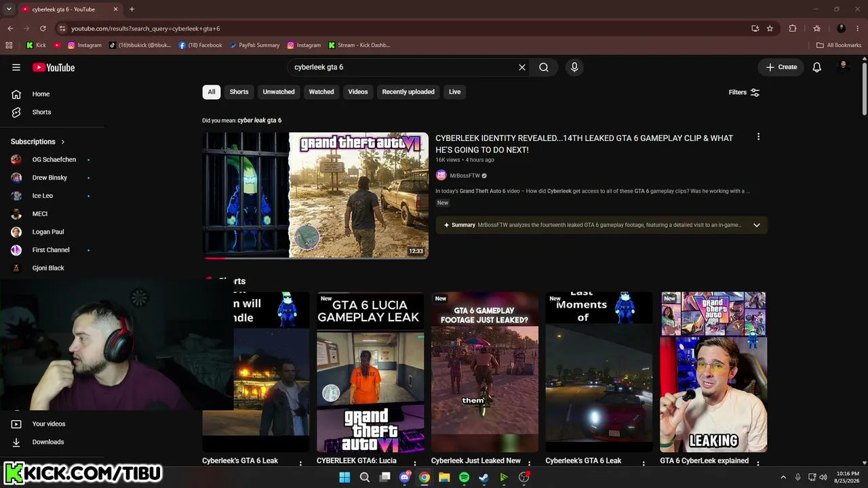Filter results by Unwatched chip
The image size is (868, 488).
pos(279,92)
